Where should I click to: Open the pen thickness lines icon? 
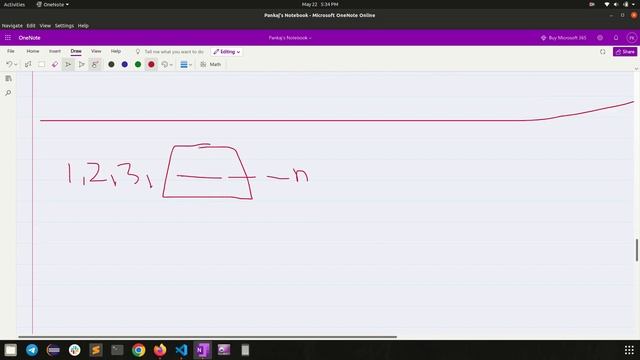tap(184, 64)
